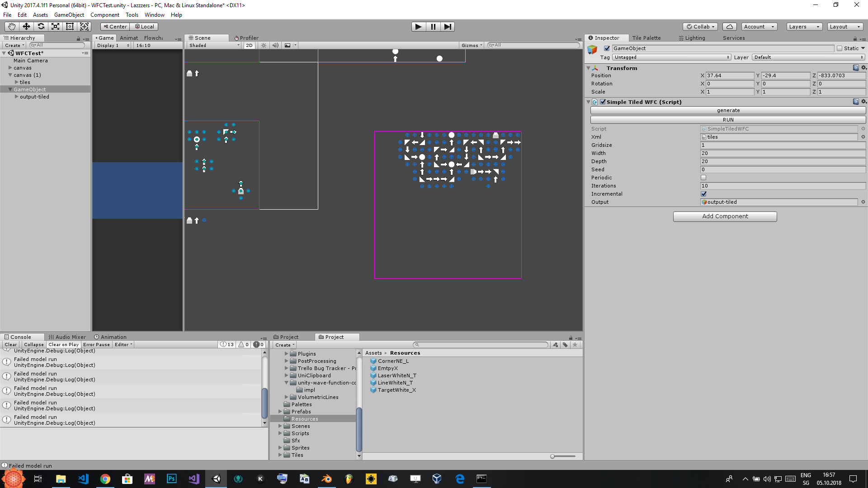Select the Rotate tool in toolbar
Viewport: 868px width, 488px height.
point(41,27)
